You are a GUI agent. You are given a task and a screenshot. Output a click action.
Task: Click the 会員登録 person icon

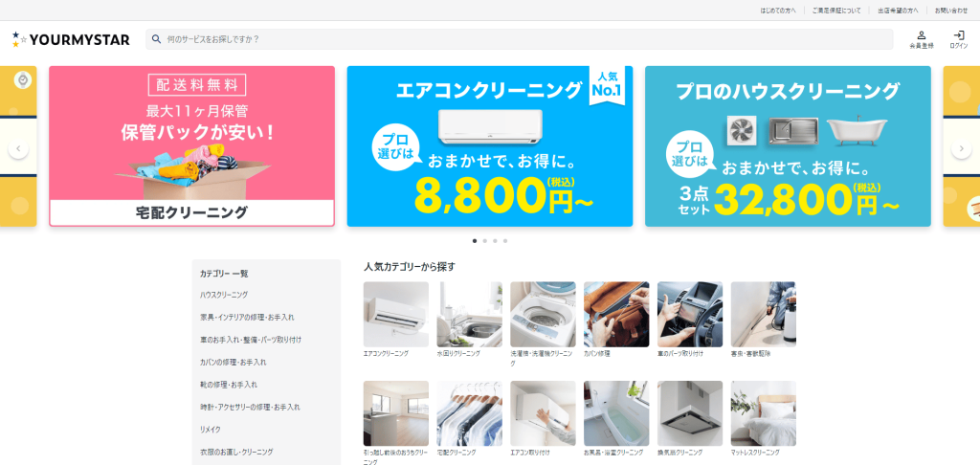922,35
